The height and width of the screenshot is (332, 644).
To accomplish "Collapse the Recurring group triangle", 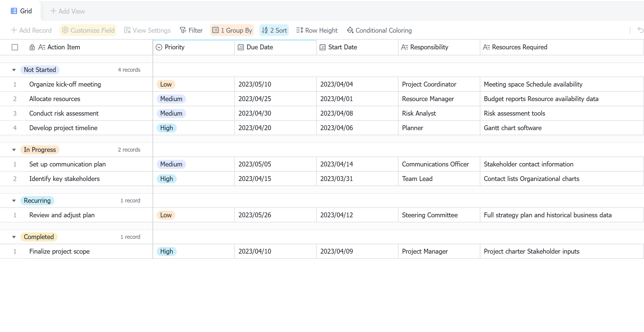I will coord(14,201).
